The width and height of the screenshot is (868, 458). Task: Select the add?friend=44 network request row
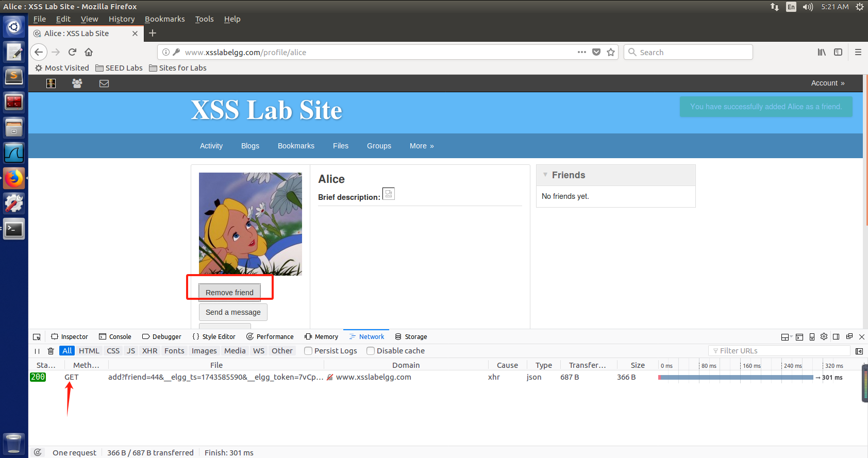click(446, 377)
